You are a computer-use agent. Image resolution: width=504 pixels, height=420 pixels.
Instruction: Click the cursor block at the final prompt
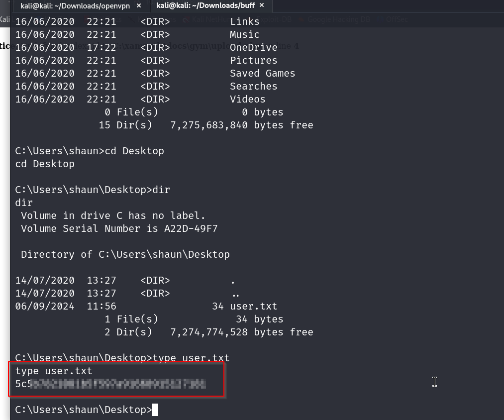tap(155, 410)
